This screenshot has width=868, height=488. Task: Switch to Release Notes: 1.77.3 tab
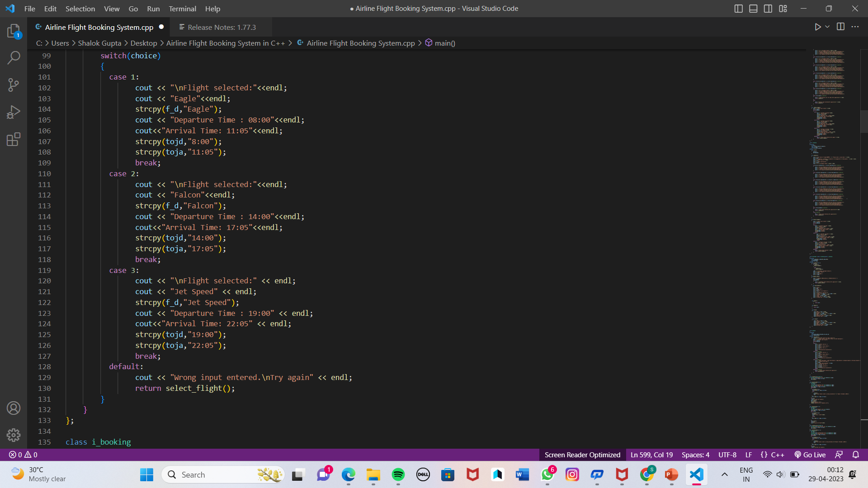click(x=222, y=27)
